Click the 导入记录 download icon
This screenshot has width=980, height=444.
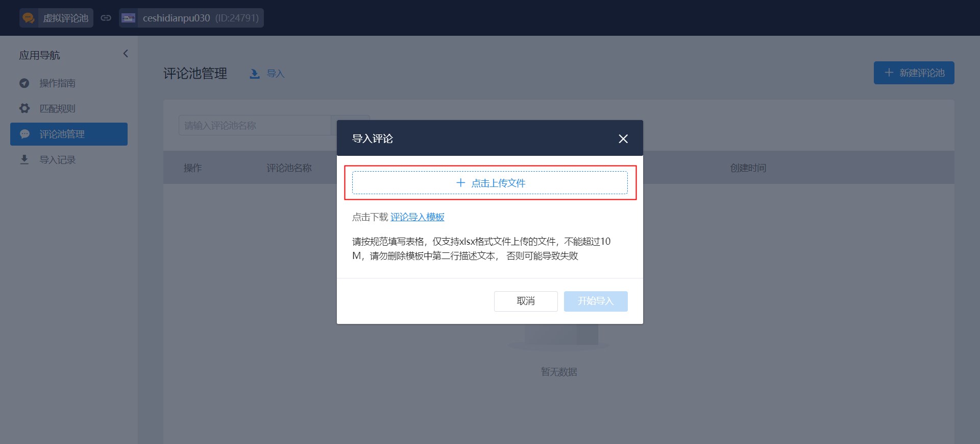pyautogui.click(x=24, y=160)
